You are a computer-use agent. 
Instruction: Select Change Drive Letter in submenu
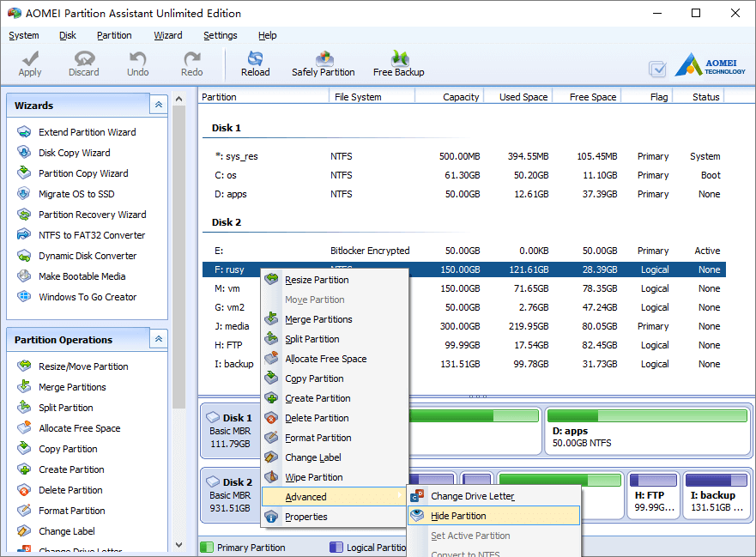coord(493,496)
